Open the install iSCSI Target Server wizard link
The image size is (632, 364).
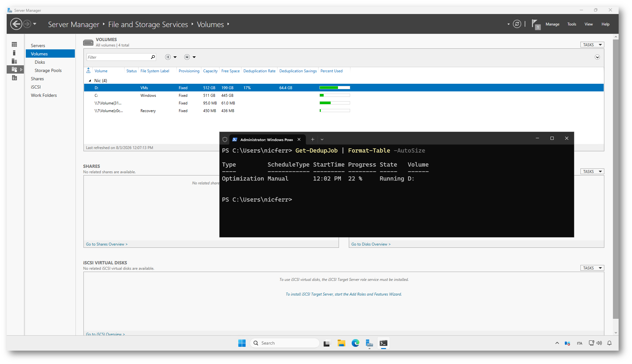pyautogui.click(x=343, y=294)
